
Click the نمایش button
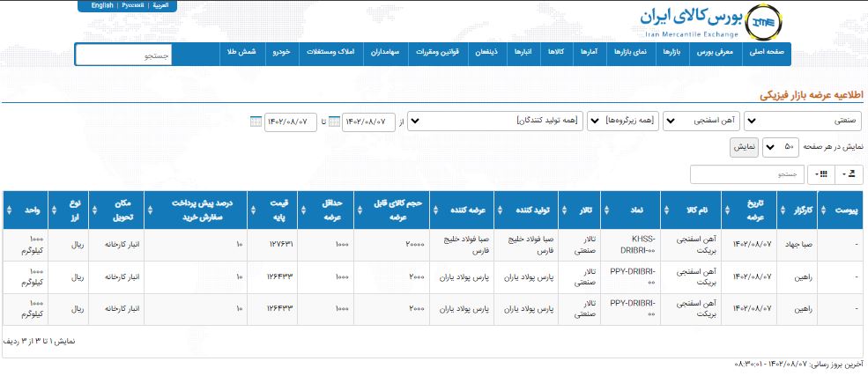pos(744,148)
